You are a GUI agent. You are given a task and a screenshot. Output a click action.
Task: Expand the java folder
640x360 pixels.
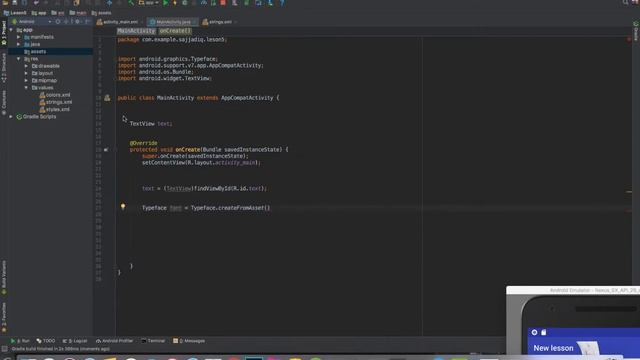point(18,44)
